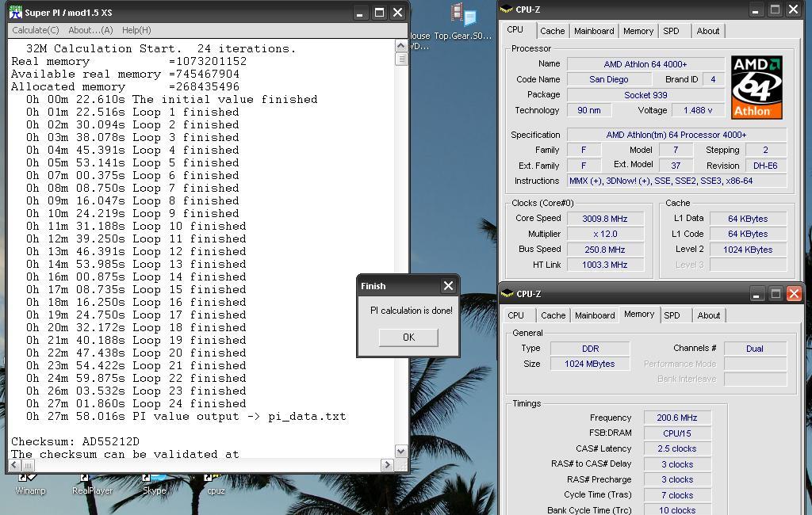Open the Calculate(C) menu in Super PI

point(36,30)
